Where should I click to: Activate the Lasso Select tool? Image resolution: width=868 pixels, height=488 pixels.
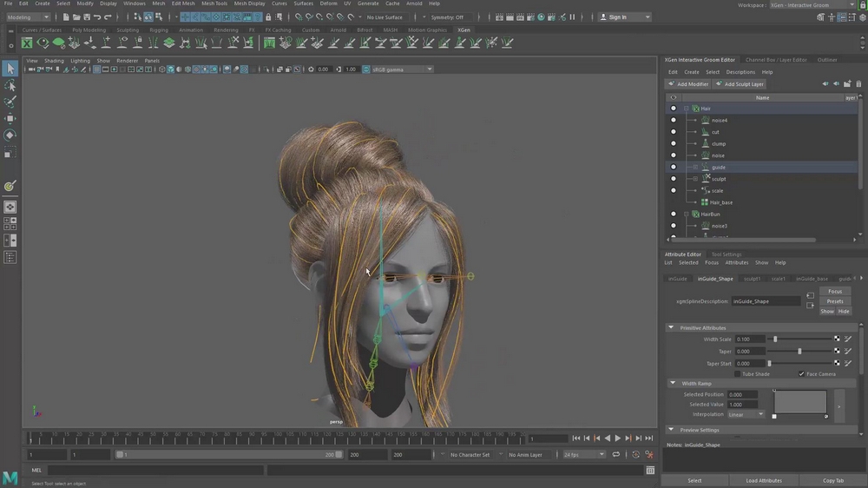coord(10,85)
